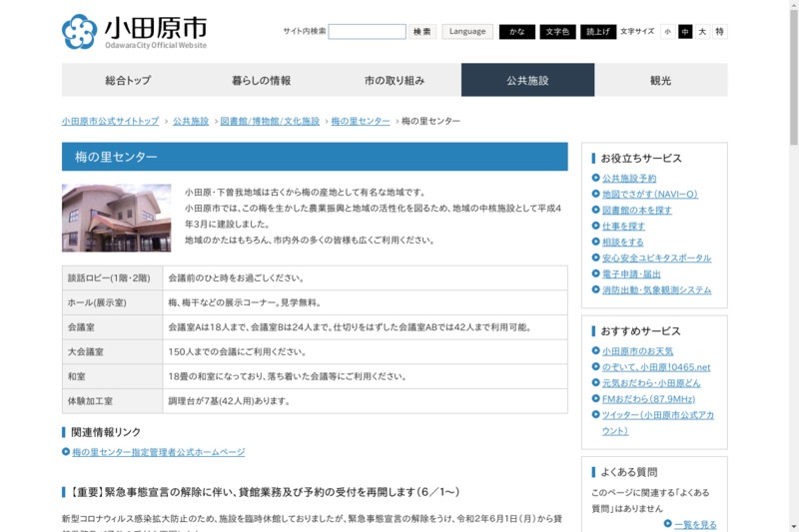Click the 読上げ read-aloud button
The height and width of the screenshot is (532, 799).
click(597, 32)
